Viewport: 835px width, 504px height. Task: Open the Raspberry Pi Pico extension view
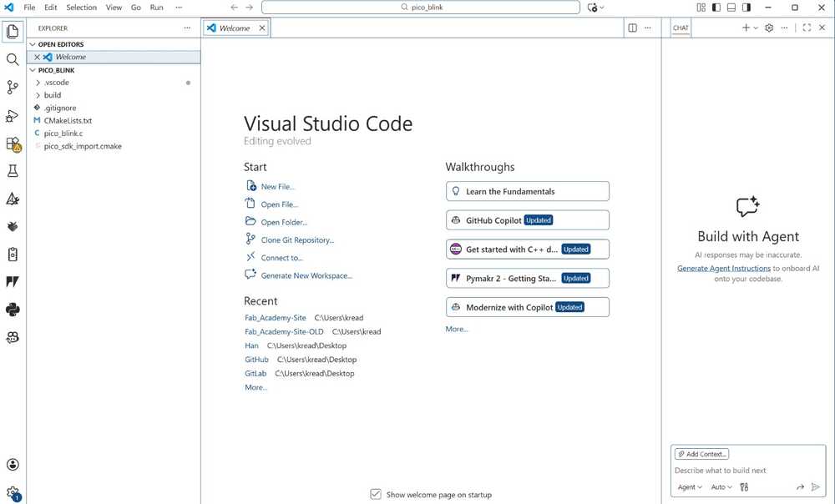click(13, 226)
